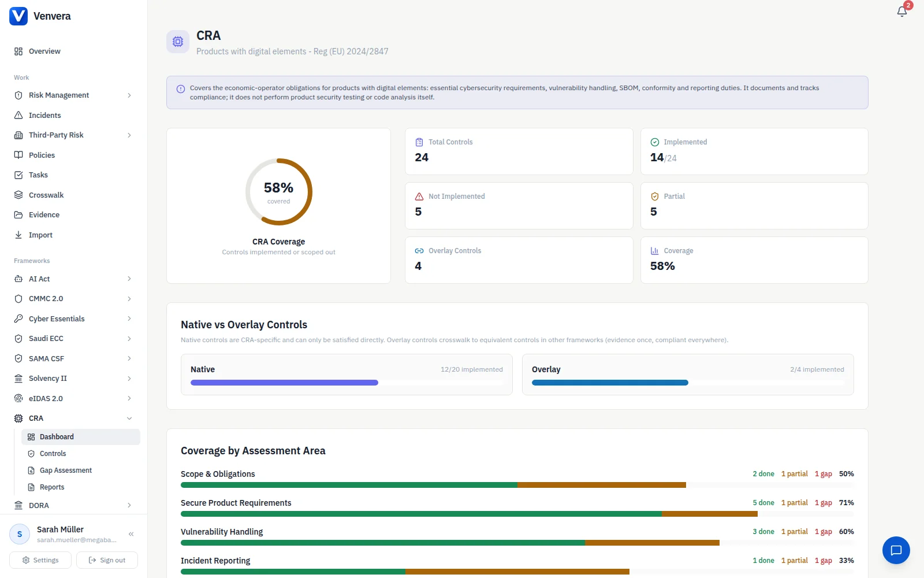
Task: Click the Cyber Essentials key icon
Action: pyautogui.click(x=18, y=319)
